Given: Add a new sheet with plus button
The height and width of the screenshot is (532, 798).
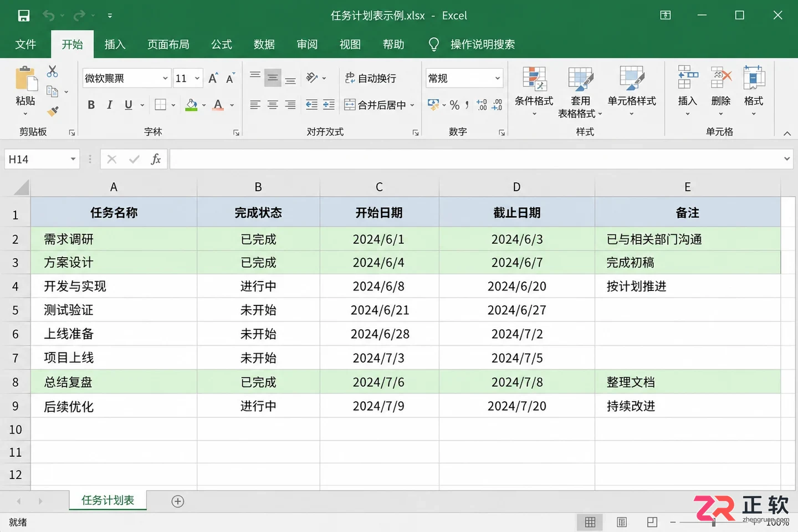Looking at the screenshot, I should [x=178, y=502].
